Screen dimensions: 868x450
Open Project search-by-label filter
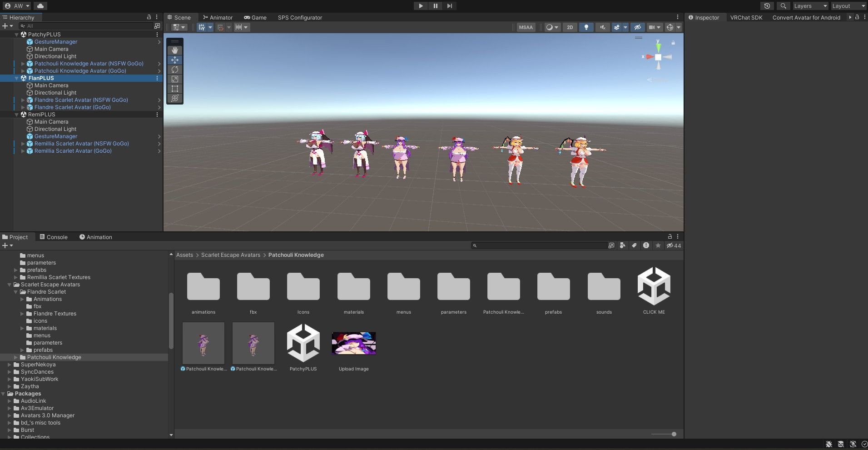pos(634,245)
